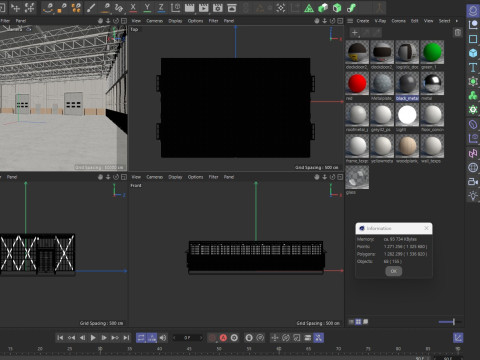Click the X axis lock icon
Screen dimensions: 480x360
[133, 7]
